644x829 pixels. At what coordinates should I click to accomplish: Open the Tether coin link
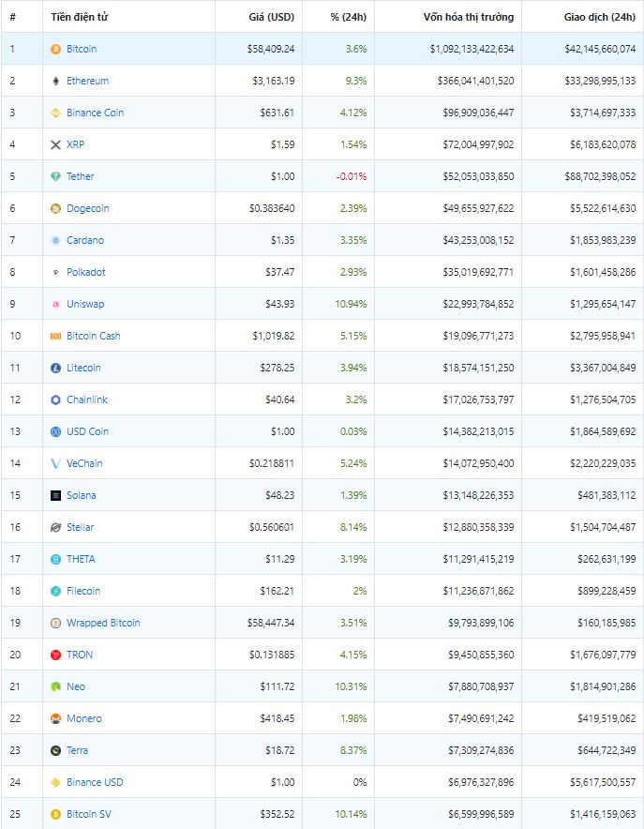(81, 176)
